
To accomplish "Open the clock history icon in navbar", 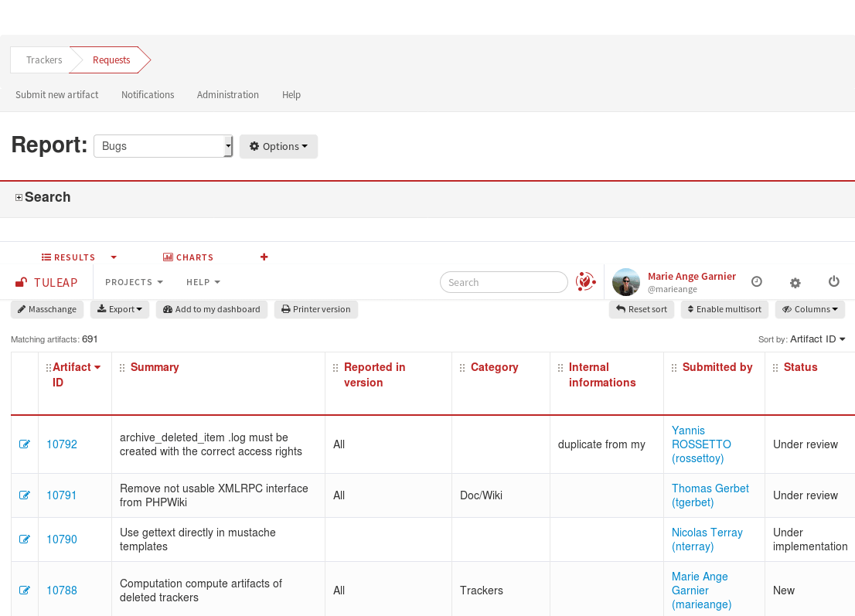I will 757,282.
